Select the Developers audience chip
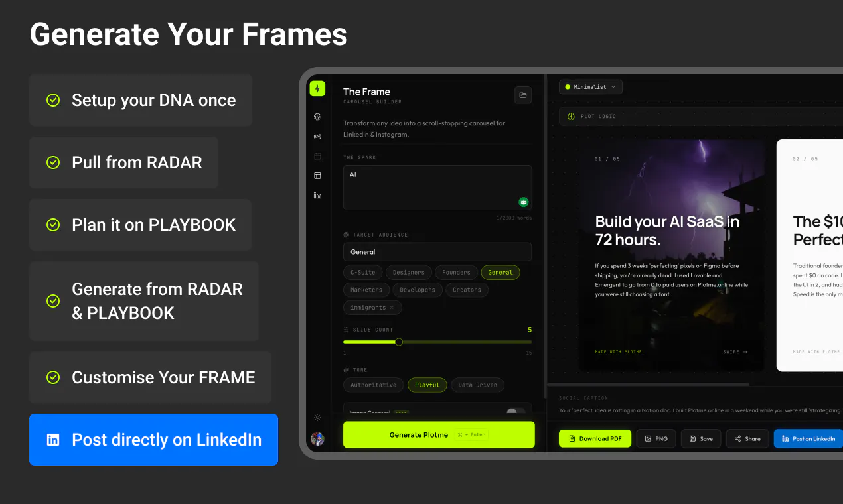 tap(418, 290)
